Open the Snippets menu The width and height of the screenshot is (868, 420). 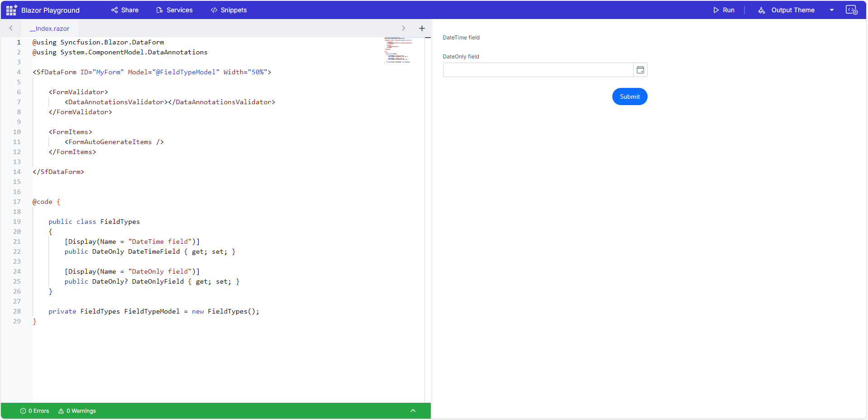click(x=229, y=10)
